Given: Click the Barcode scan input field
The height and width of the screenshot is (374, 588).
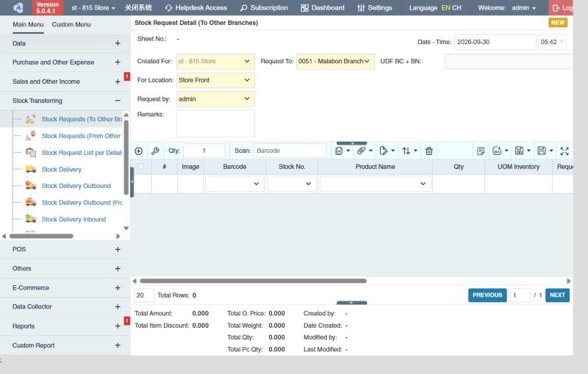Looking at the screenshot, I should tap(290, 151).
